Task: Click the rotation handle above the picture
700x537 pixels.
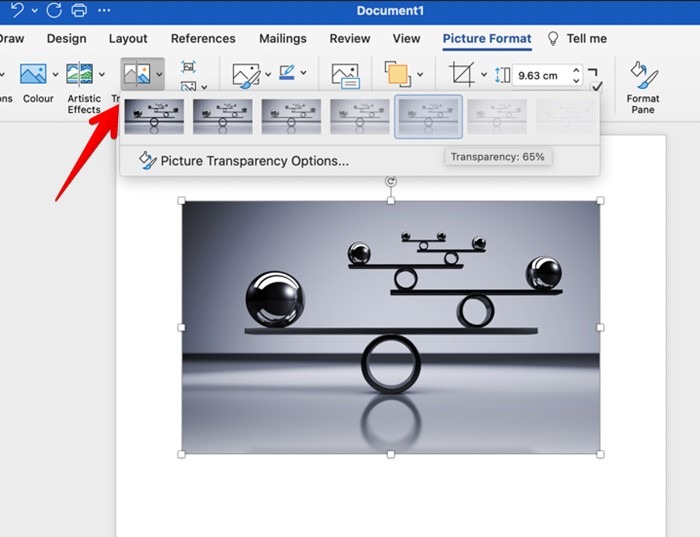Action: (391, 181)
